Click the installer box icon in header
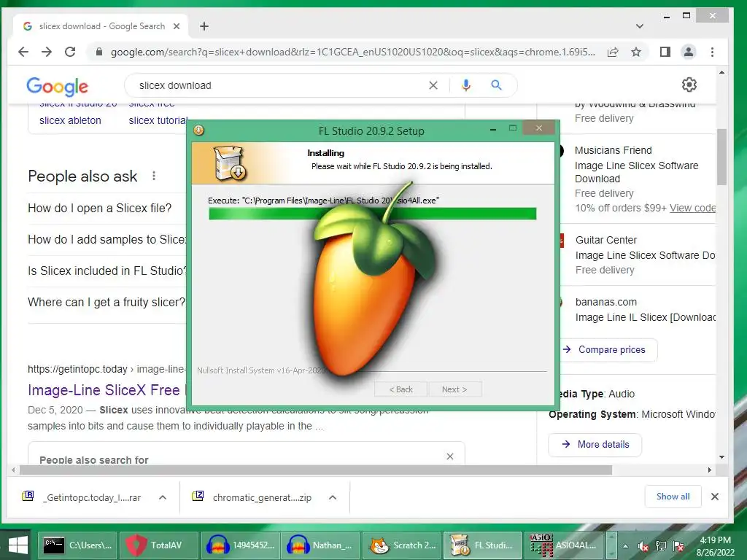This screenshot has width=747, height=560. [229, 163]
